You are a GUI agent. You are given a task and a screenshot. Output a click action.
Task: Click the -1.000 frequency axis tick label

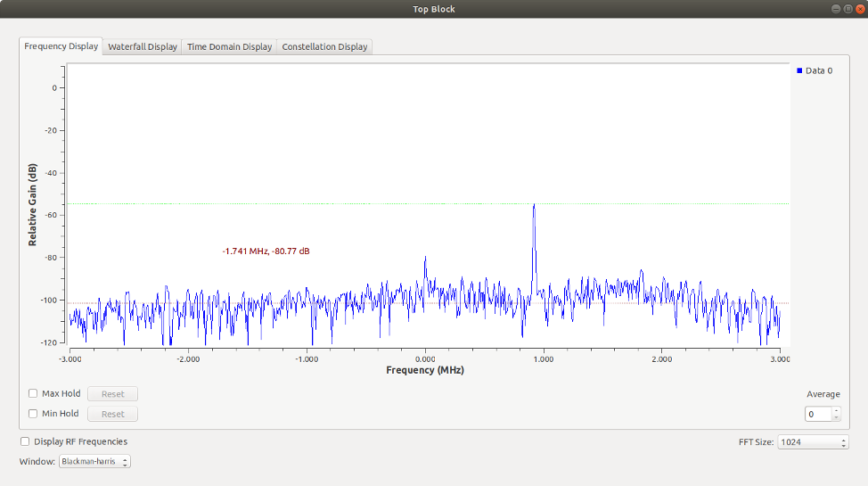coord(307,359)
